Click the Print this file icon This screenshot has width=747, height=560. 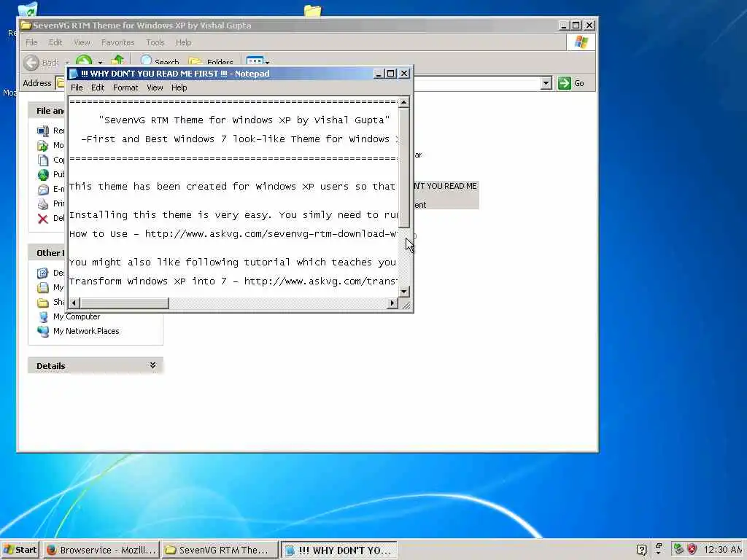click(43, 204)
